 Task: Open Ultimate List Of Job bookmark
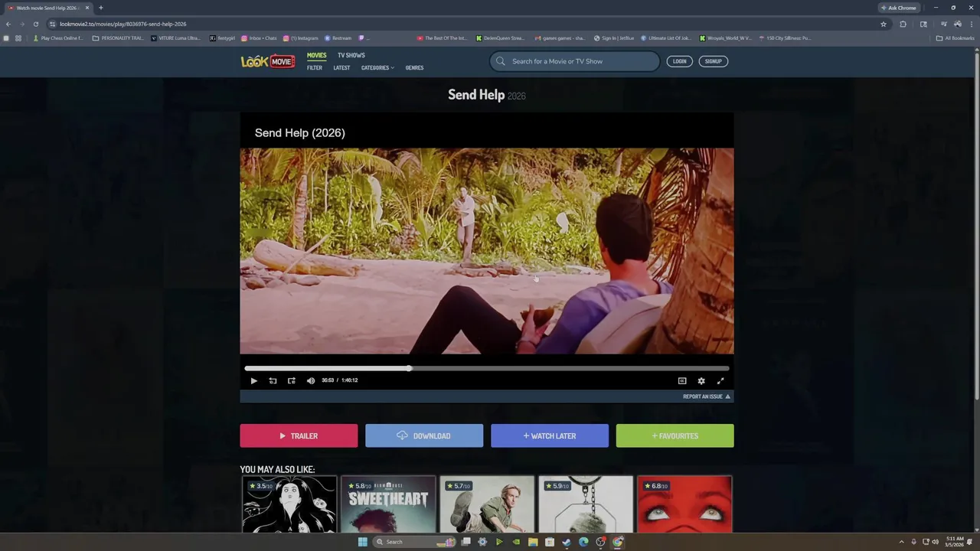click(x=665, y=37)
